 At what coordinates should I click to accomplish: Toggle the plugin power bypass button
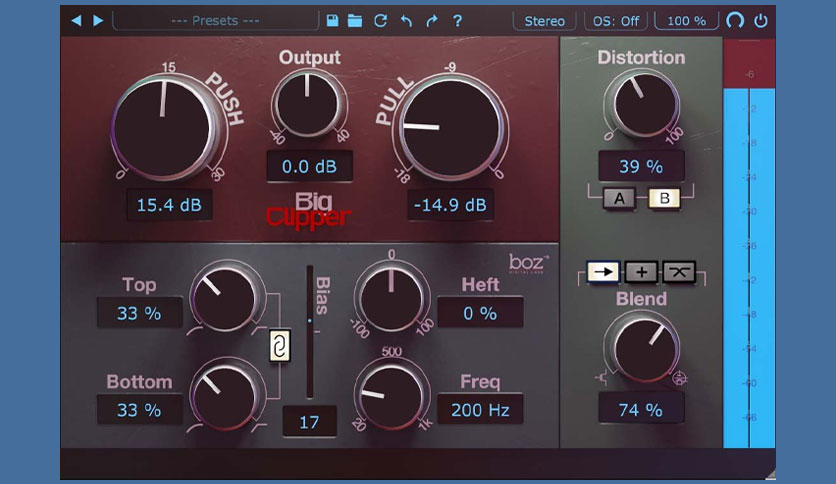[x=762, y=20]
